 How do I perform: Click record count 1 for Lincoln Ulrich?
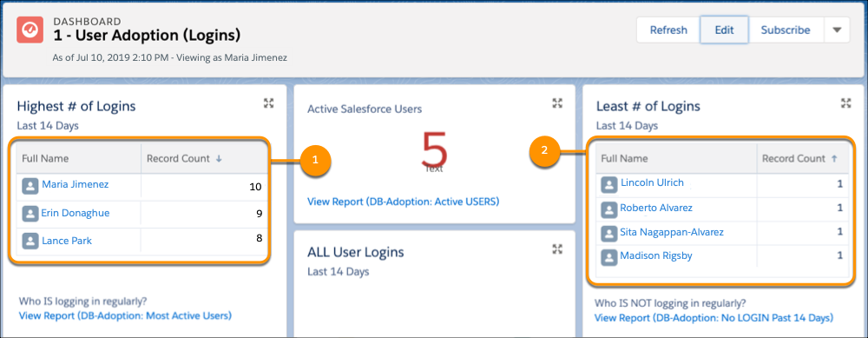point(839,184)
